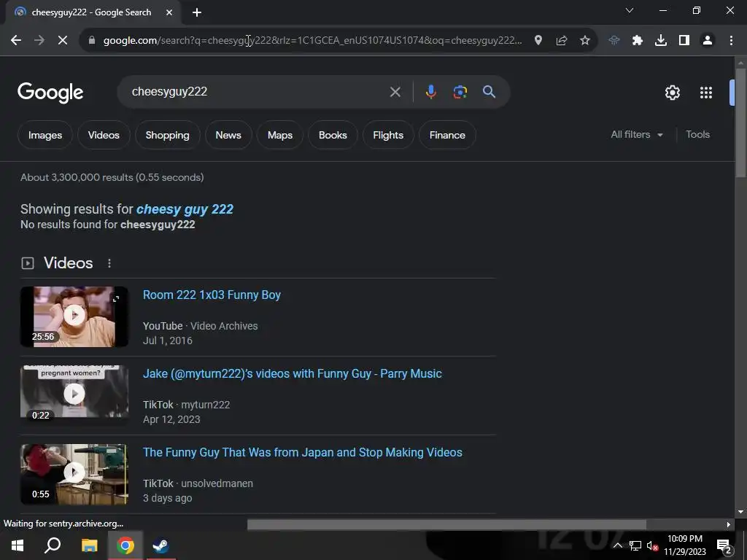
Task: Open Google quick settings gear
Action: point(672,93)
